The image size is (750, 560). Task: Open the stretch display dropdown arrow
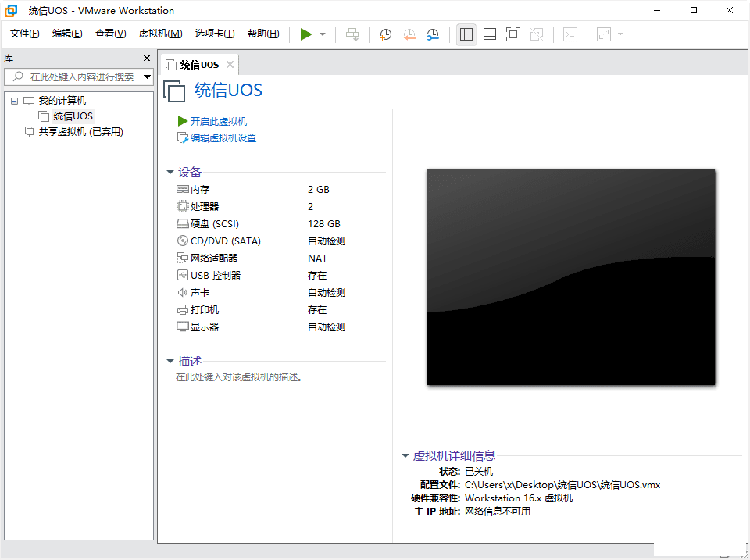pos(620,34)
